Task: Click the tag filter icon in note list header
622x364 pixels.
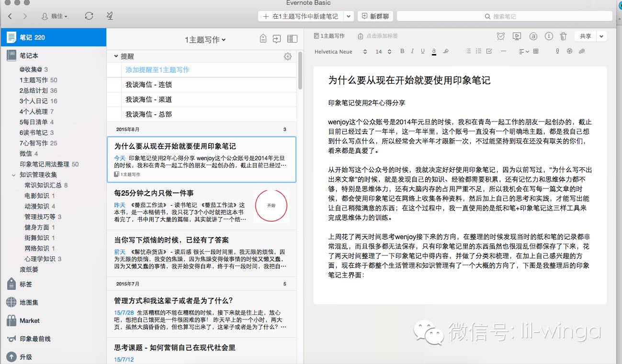Action: click(x=263, y=39)
